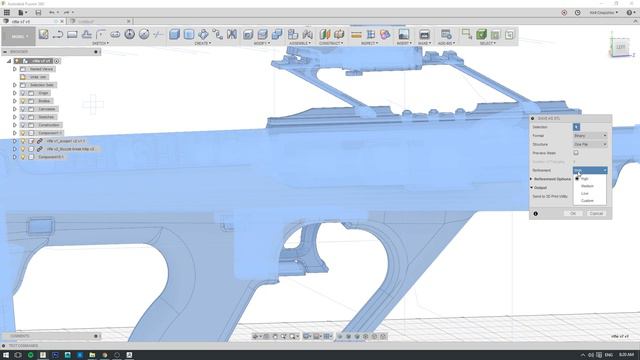Expand the Refinement Options section
This screenshot has width=640, height=360.
[x=531, y=179]
